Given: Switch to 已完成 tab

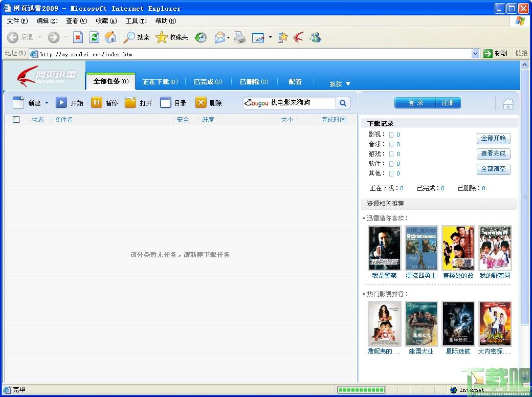Looking at the screenshot, I should coord(208,82).
